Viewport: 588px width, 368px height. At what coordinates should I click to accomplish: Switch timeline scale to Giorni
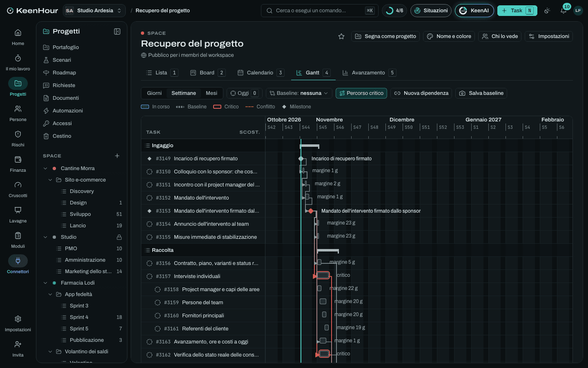tap(154, 93)
